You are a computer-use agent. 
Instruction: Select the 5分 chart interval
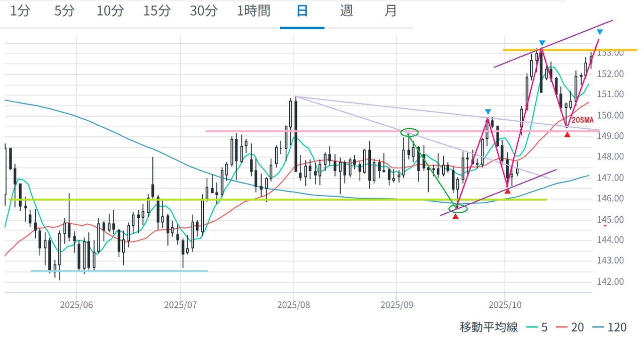64,11
